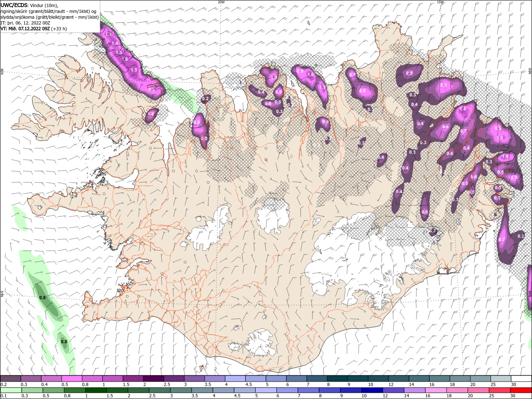Select the upper legend swatch for 0.3
The width and height of the screenshot is (532, 399).
coord(31,379)
